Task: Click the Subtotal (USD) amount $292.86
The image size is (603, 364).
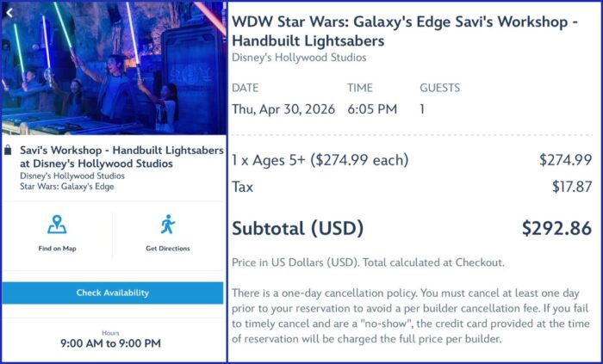Action: [x=556, y=228]
